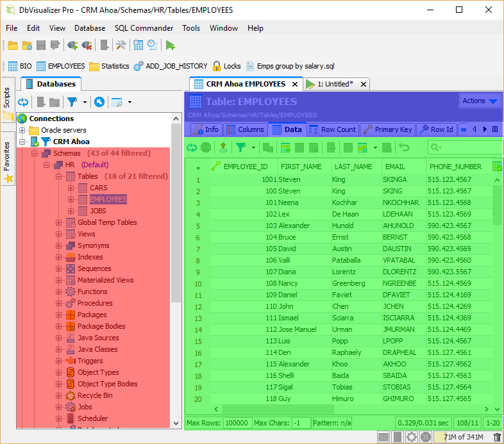Viewport: 504px width, 444px height.
Task: Expand the CARS table tree node
Action: click(71, 188)
